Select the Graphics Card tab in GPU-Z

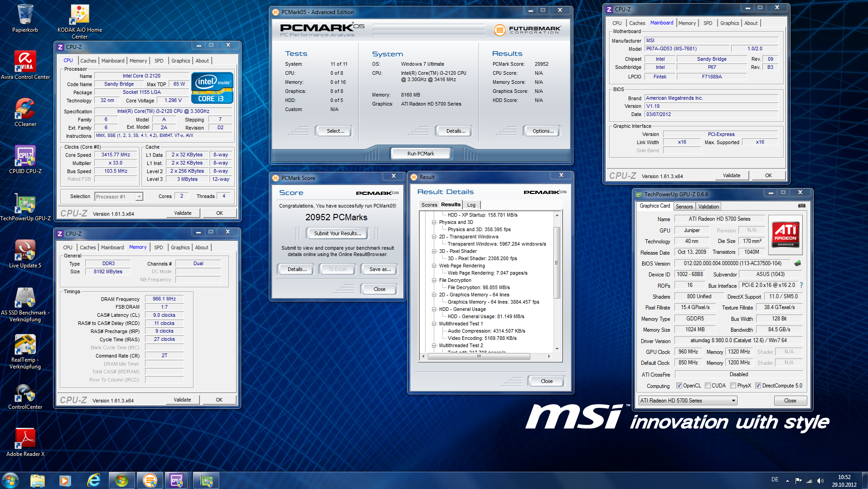tap(655, 206)
